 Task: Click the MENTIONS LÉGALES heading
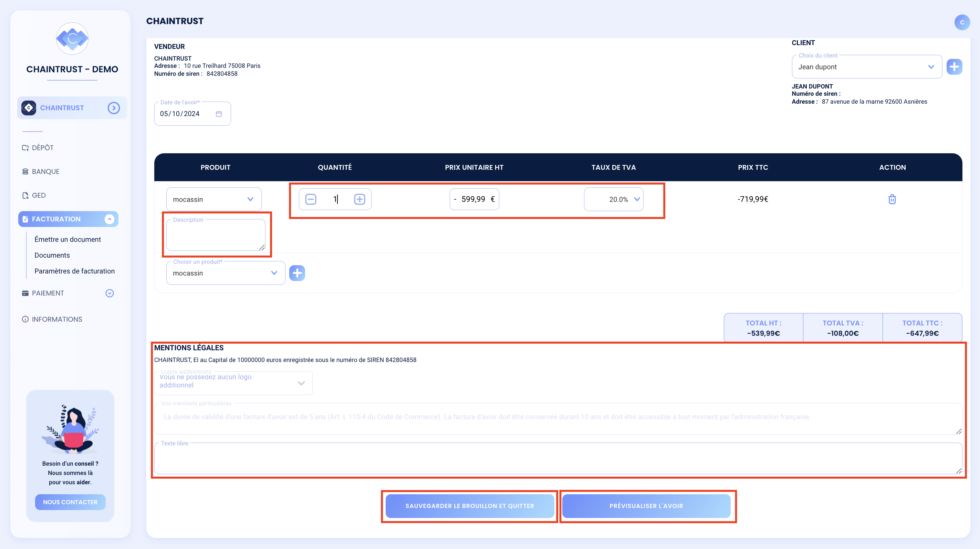(189, 348)
